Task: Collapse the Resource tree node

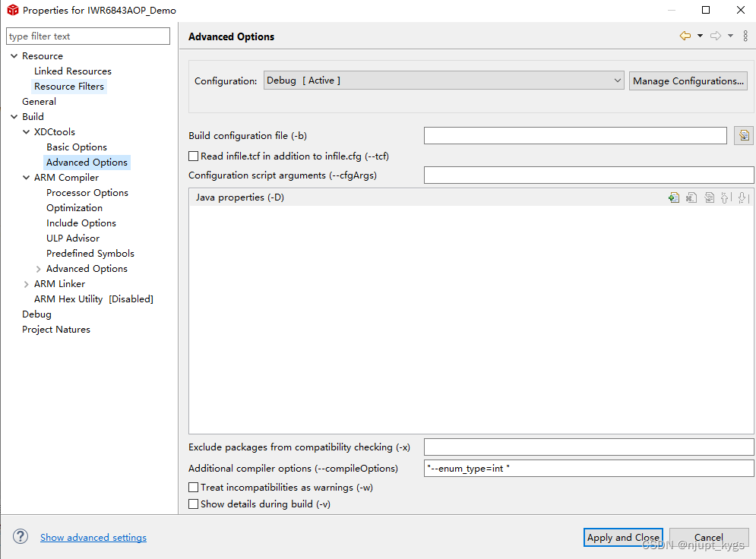Action: tap(14, 56)
